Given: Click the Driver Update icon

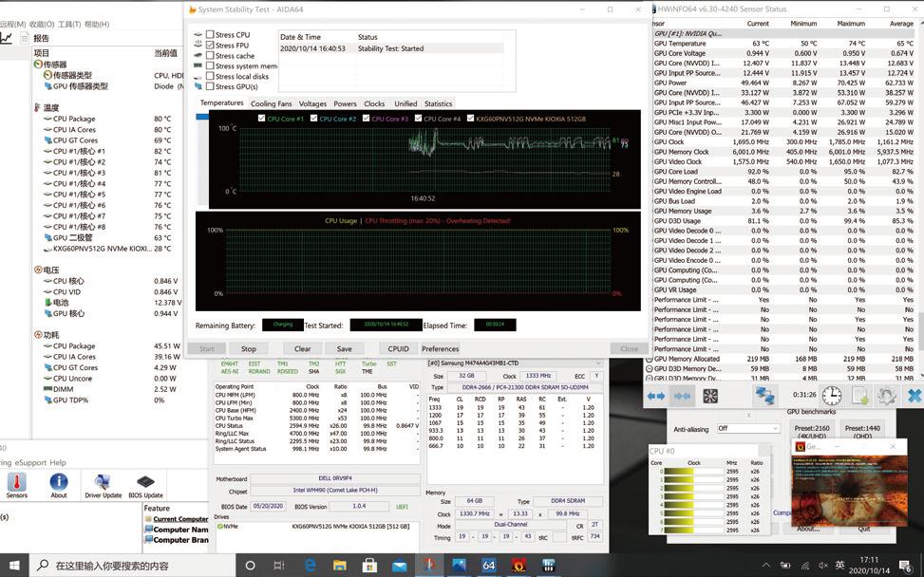Looking at the screenshot, I should (103, 483).
